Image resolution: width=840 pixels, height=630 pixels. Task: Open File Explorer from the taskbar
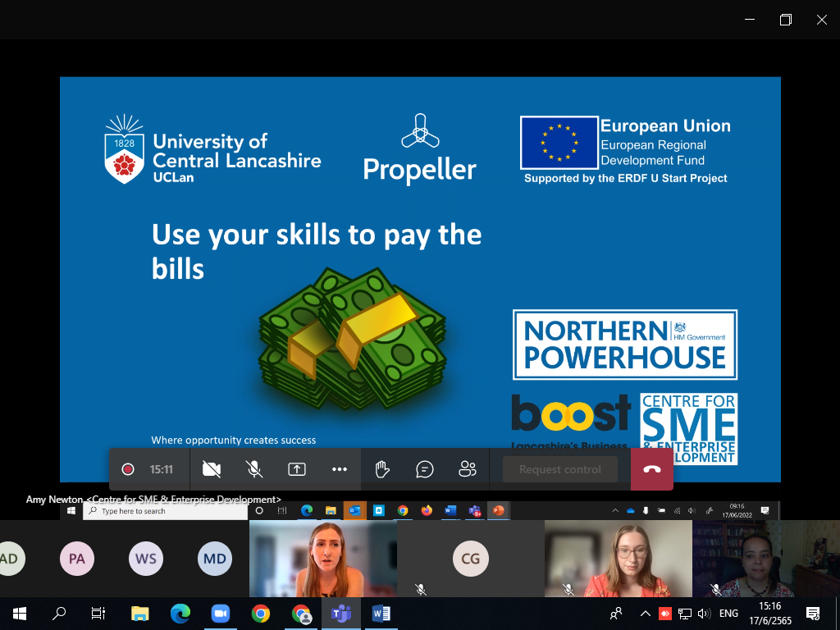(140, 614)
